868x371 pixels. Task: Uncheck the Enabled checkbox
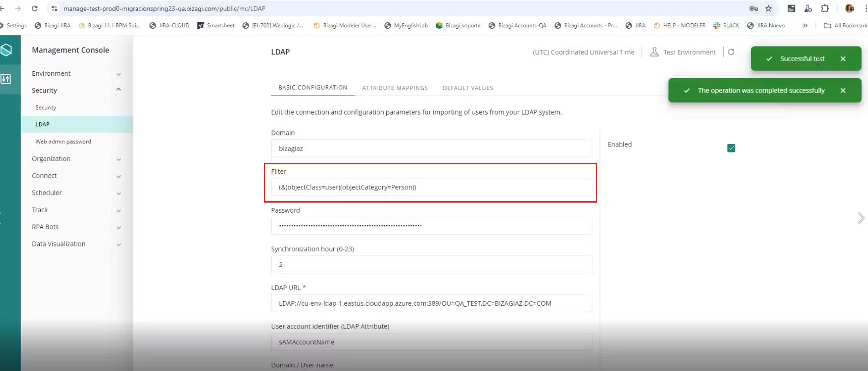(731, 148)
